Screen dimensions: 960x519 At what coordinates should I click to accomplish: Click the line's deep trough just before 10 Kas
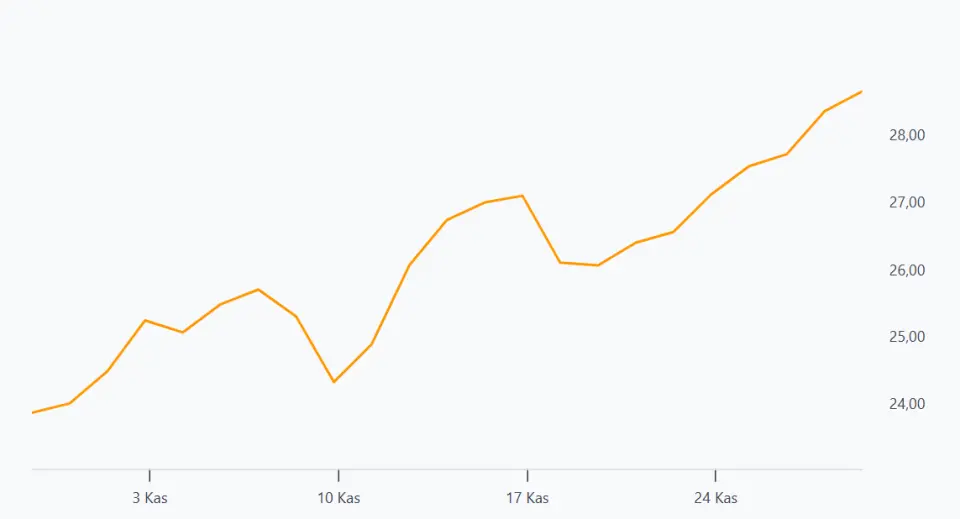pos(334,382)
